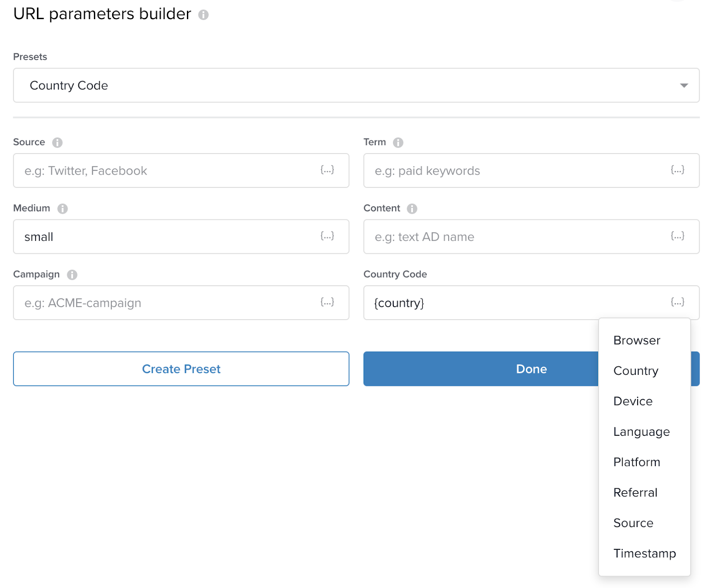Pick Timestamp from the variables menu
The width and height of the screenshot is (712, 588).
coord(644,553)
